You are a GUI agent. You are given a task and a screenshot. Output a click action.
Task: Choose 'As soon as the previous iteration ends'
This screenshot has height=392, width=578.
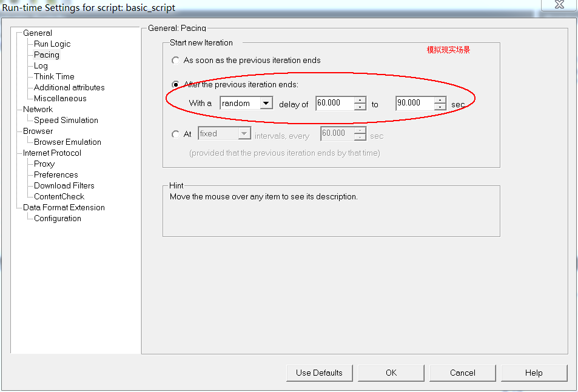pos(175,61)
